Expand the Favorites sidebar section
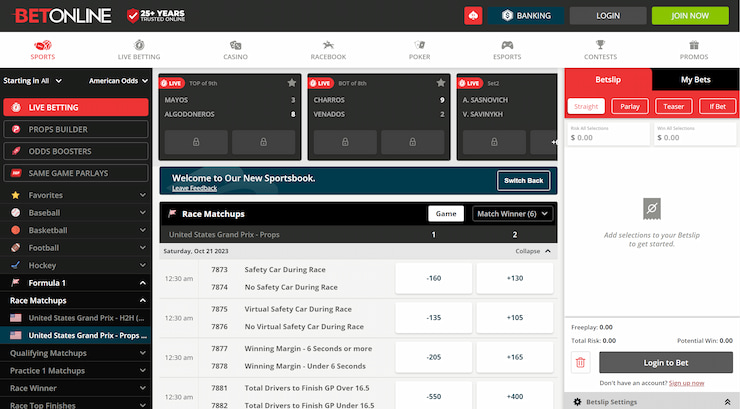Screen dimensions: 740x409 76,195
